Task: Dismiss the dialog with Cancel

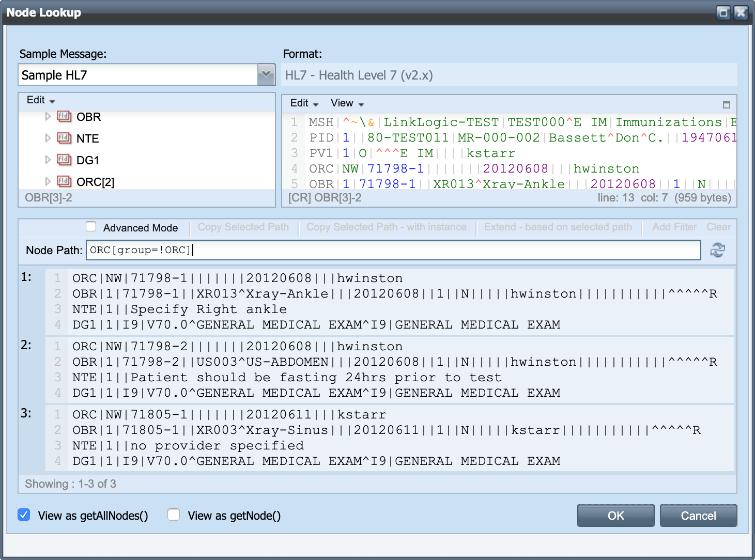Action: 698,515
